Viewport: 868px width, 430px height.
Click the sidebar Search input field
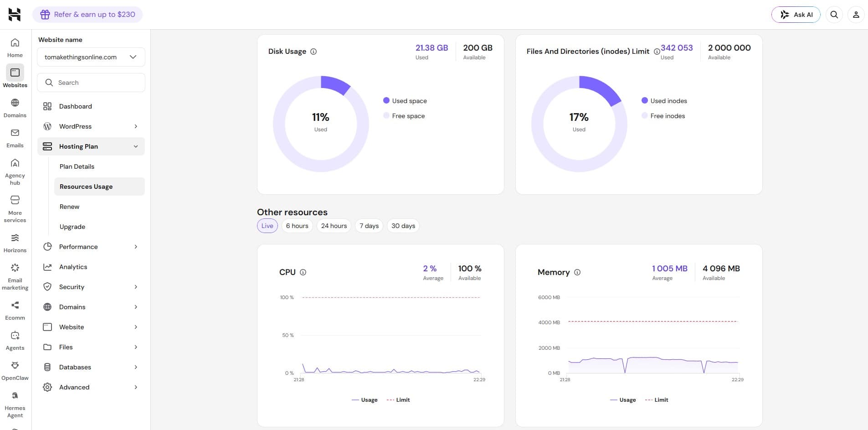tap(91, 83)
